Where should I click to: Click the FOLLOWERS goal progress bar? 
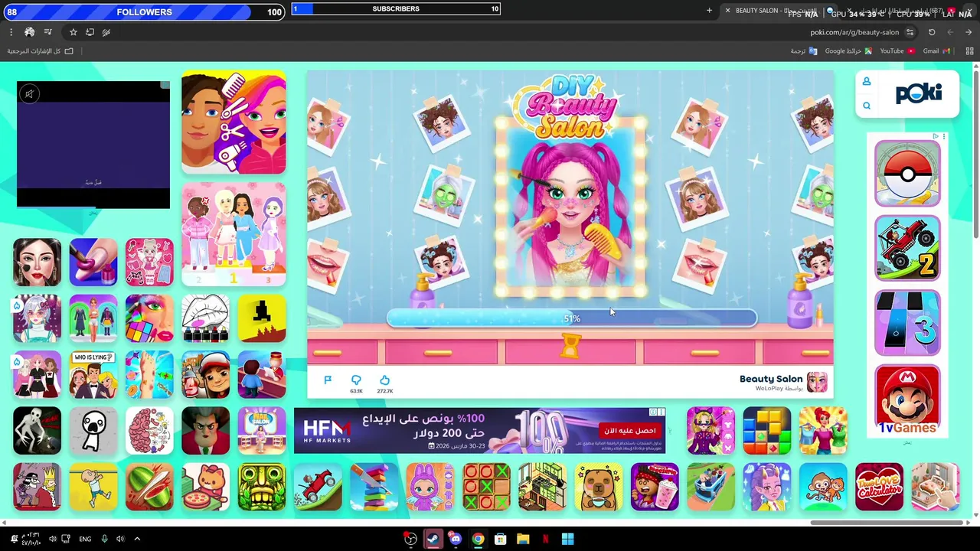click(144, 11)
